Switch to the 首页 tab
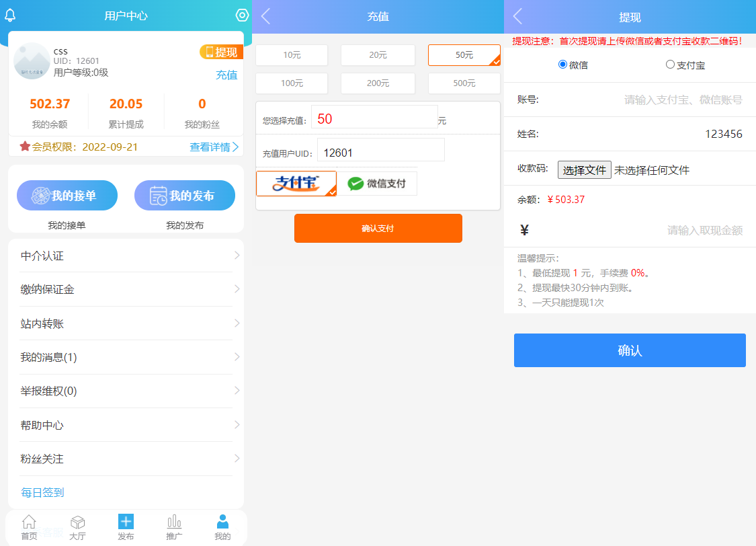The height and width of the screenshot is (546, 756). (x=28, y=527)
